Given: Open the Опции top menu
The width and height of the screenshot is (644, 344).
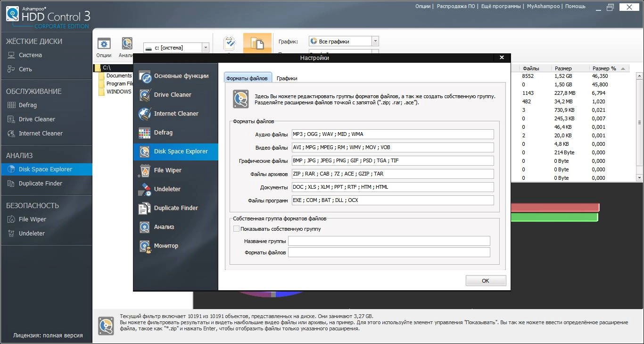Looking at the screenshot, I should point(423,7).
